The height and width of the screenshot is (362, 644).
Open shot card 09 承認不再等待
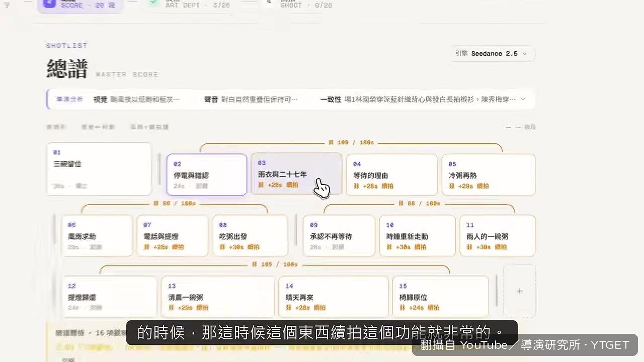[339, 236]
